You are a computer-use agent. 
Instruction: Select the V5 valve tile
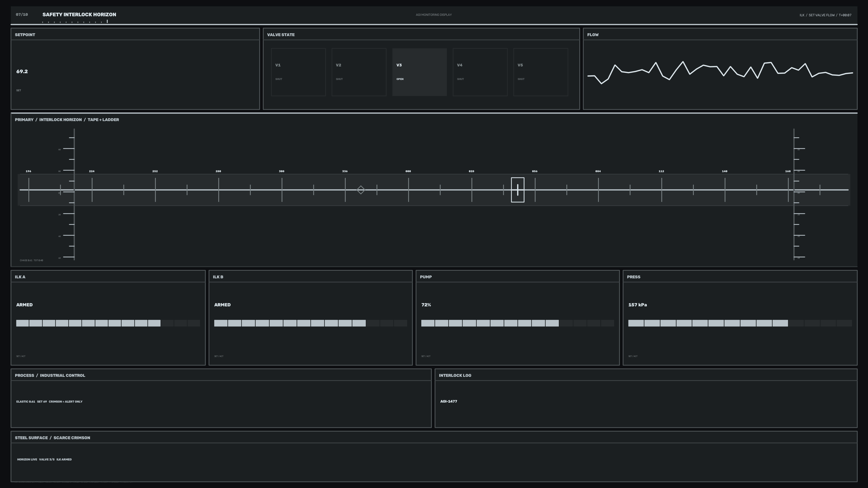click(540, 72)
